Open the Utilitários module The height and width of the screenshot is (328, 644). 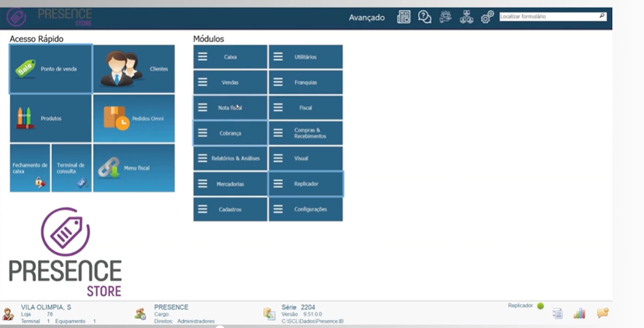tap(306, 57)
